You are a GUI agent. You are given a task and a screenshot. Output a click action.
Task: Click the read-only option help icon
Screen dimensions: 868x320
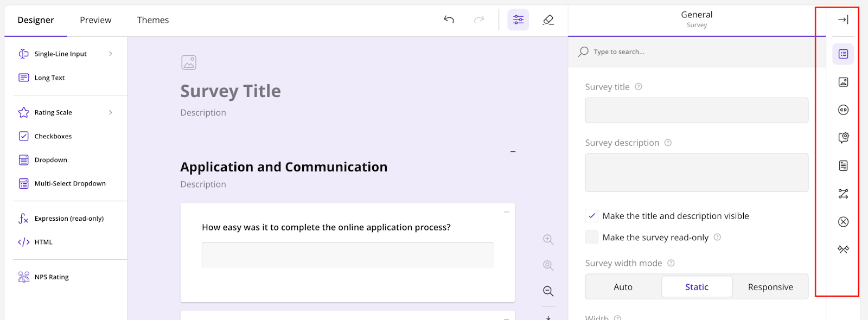pyautogui.click(x=717, y=237)
